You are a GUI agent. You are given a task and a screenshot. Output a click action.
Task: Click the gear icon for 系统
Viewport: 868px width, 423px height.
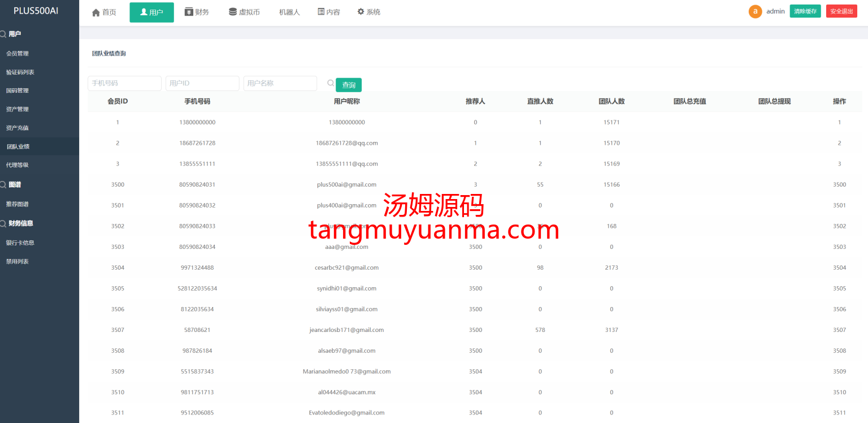pos(361,12)
